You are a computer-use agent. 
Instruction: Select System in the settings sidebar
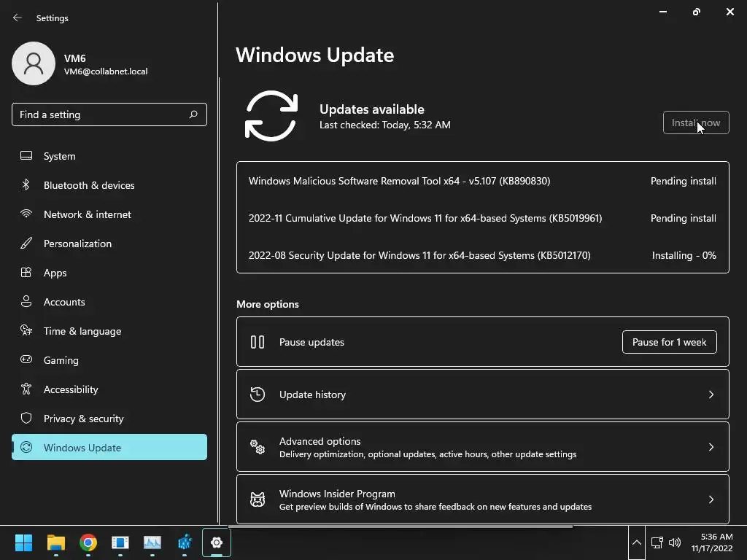[109, 156]
